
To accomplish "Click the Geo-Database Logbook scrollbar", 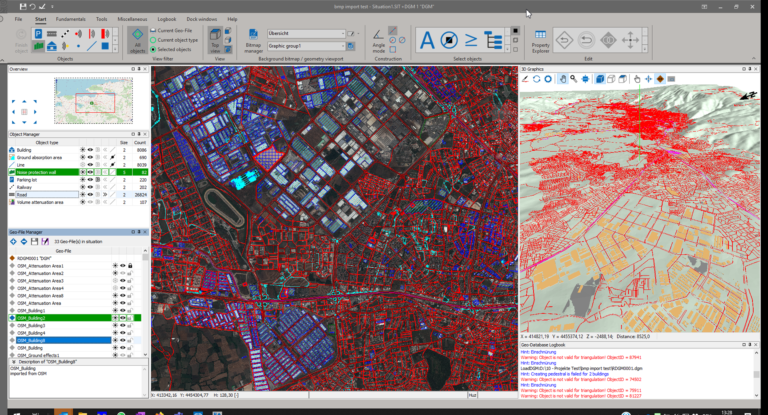I will [x=756, y=374].
